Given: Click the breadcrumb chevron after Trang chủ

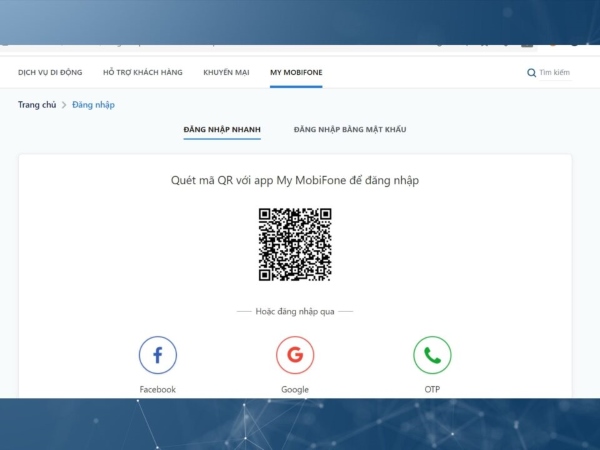Looking at the screenshot, I should [63, 105].
